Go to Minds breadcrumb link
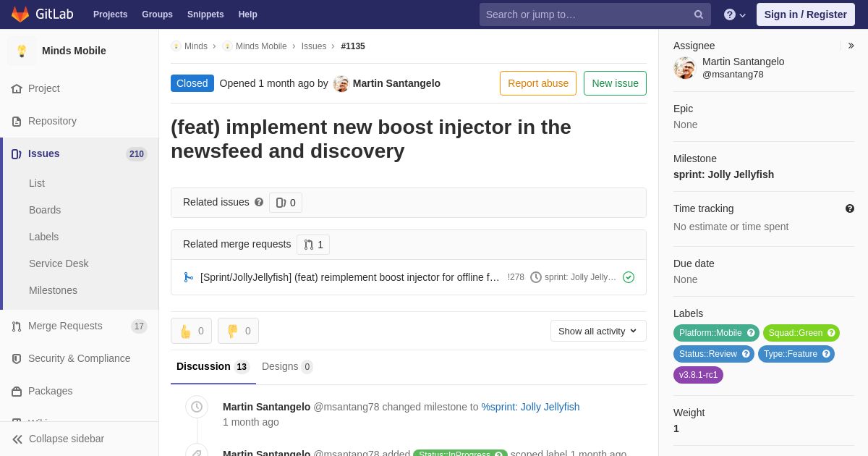 pos(195,46)
